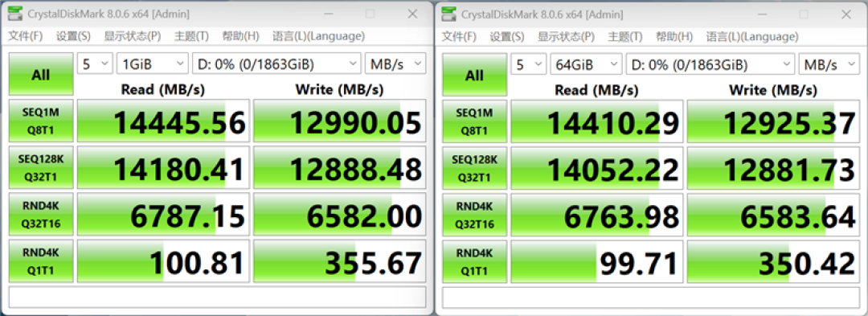
Task: Click read result 100.81
Action: (163, 261)
